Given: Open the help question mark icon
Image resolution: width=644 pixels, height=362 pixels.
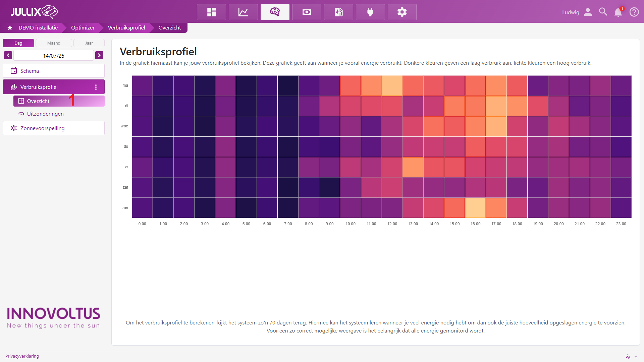Looking at the screenshot, I should tap(634, 12).
